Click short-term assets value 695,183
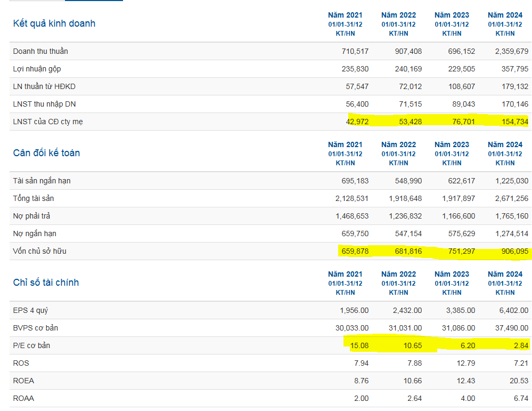Image resolution: width=532 pixels, height=411 pixels. coord(355,181)
